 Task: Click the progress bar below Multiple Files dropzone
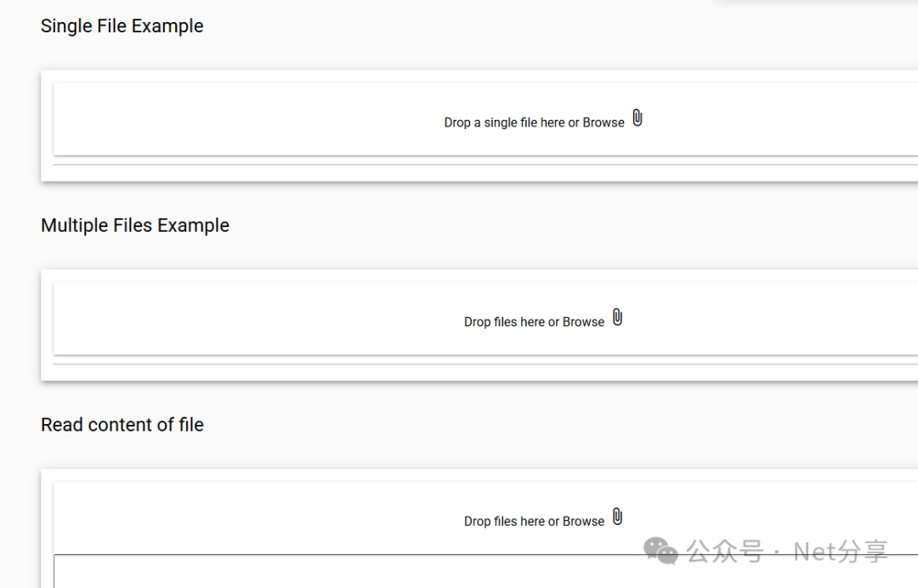coord(484,364)
